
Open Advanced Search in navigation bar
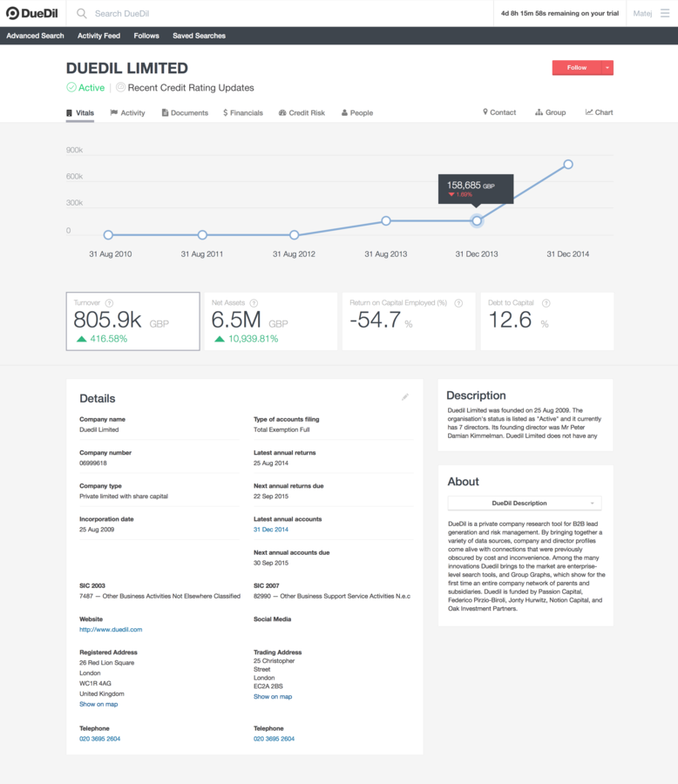click(x=35, y=36)
